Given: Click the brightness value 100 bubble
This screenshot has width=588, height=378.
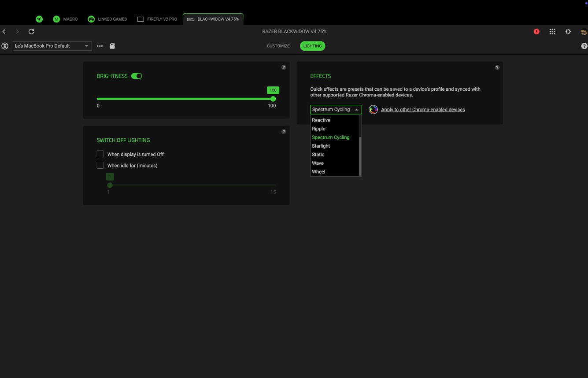Looking at the screenshot, I should pos(273,90).
